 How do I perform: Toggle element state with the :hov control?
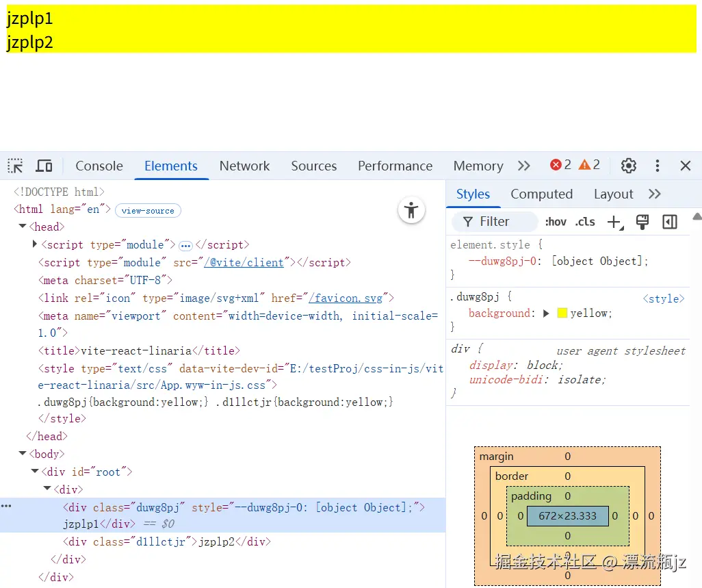coord(555,222)
